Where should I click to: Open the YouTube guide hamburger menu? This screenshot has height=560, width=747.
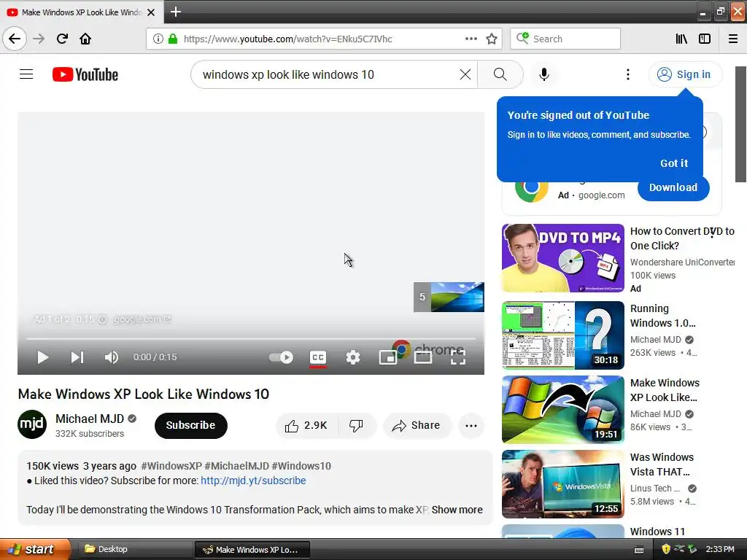click(x=26, y=74)
